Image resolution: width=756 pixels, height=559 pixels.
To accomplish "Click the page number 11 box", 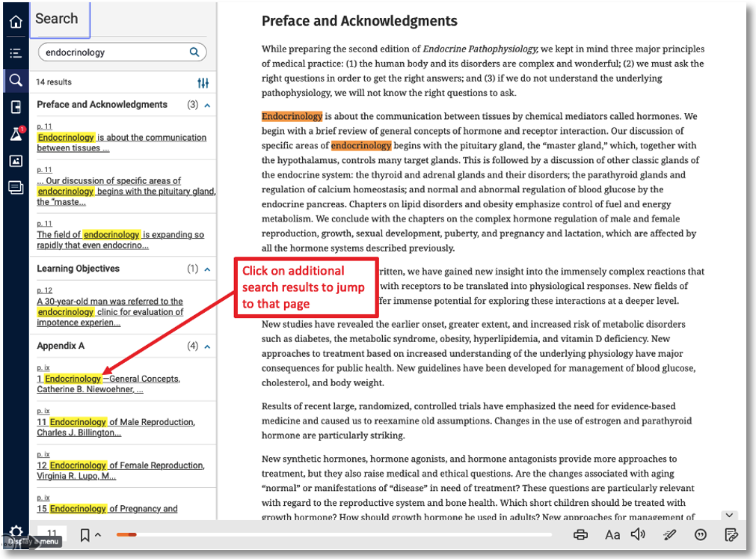I will pos(52,534).
